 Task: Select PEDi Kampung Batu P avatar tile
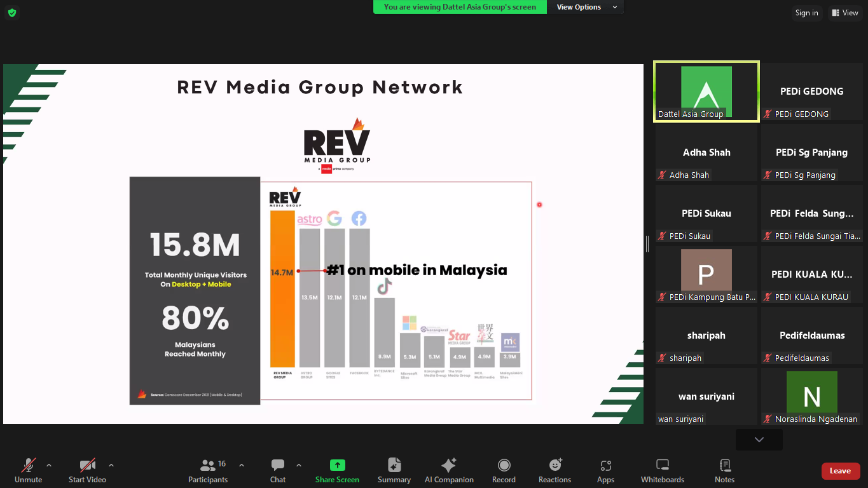706,274
